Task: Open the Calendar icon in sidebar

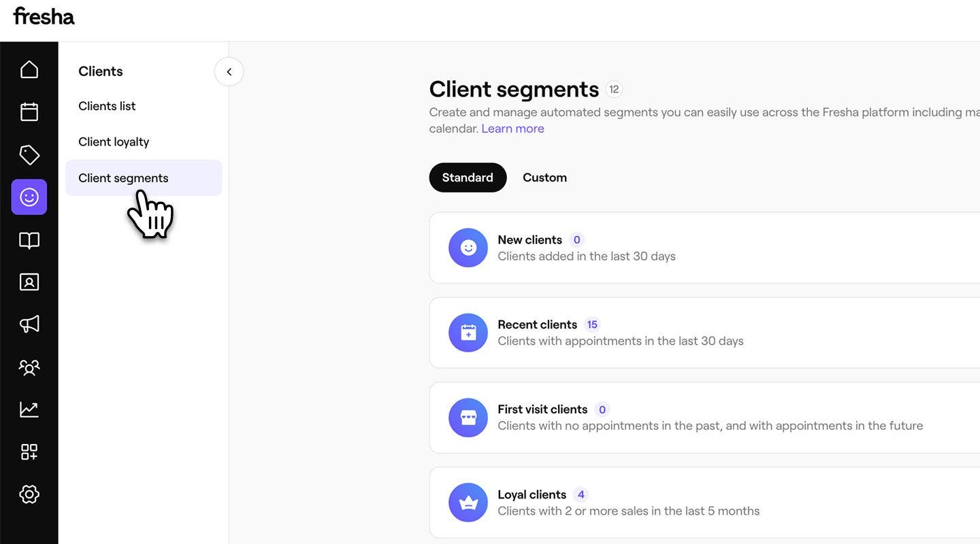Action: pyautogui.click(x=29, y=112)
